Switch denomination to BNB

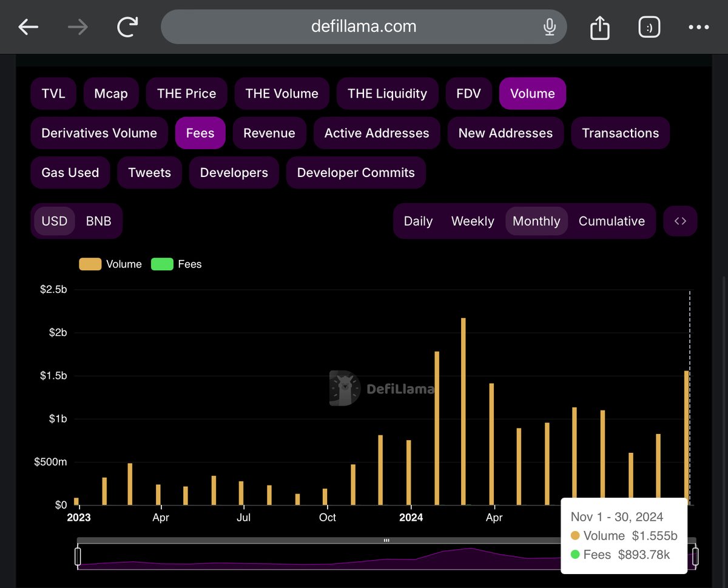99,221
